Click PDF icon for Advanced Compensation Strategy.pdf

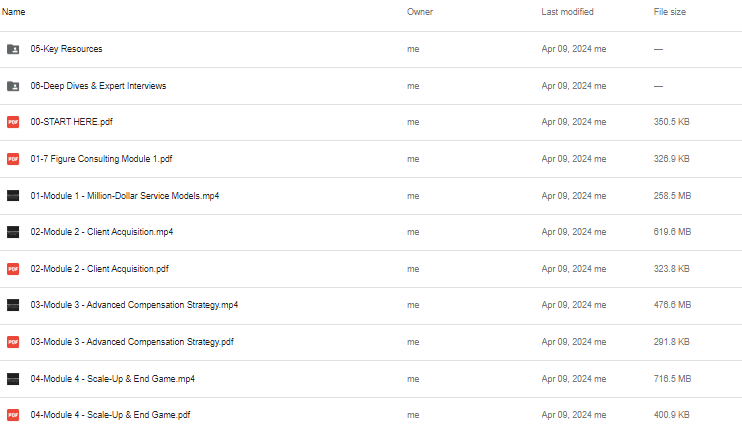tap(13, 342)
